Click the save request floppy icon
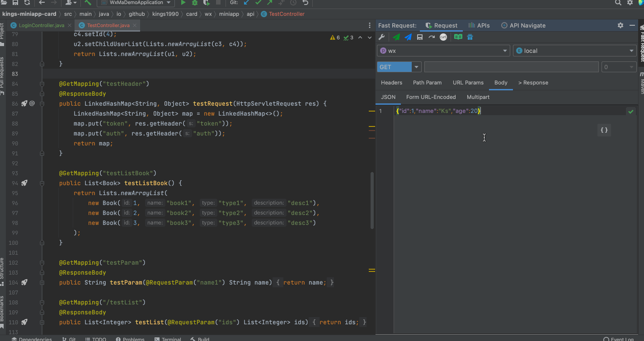 (x=420, y=37)
